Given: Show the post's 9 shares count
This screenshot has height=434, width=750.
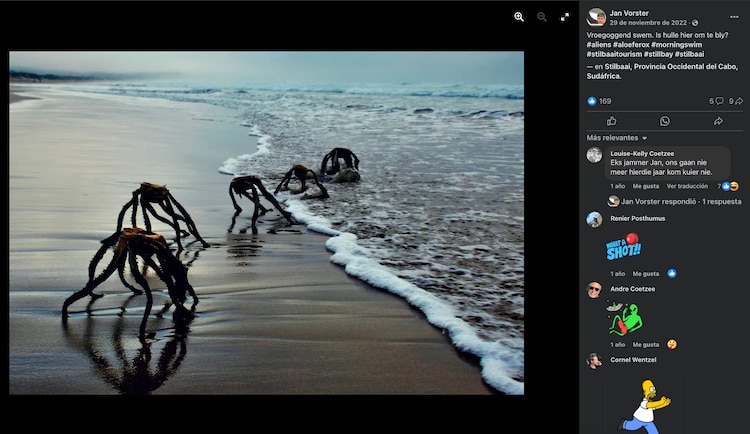Looking at the screenshot, I should coord(736,101).
